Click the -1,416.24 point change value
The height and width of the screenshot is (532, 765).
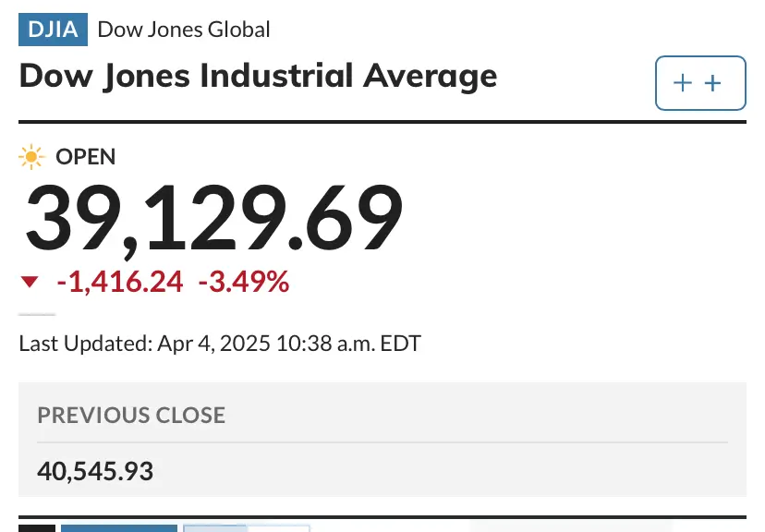tap(120, 282)
